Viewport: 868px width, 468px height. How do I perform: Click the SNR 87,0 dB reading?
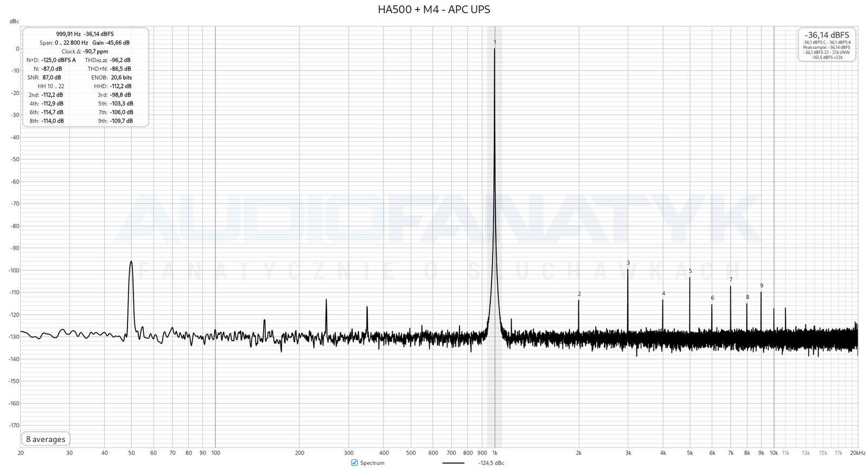(52, 78)
